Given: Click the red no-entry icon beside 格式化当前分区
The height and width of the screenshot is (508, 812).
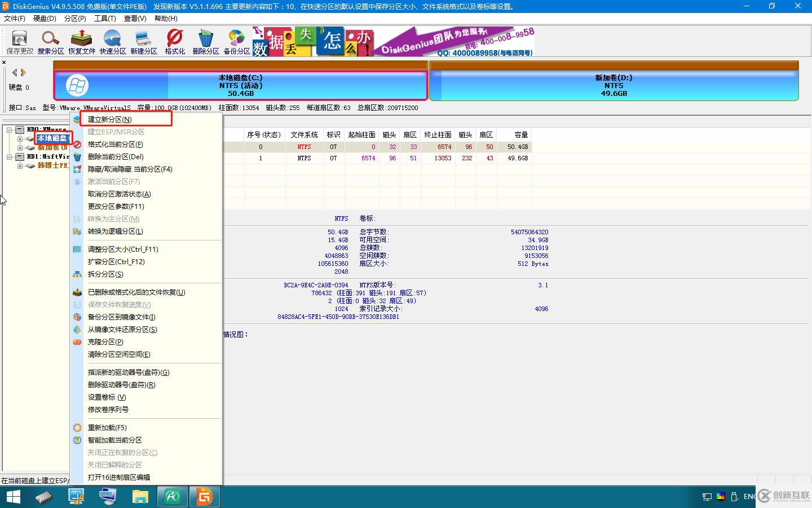Looking at the screenshot, I should tap(77, 144).
